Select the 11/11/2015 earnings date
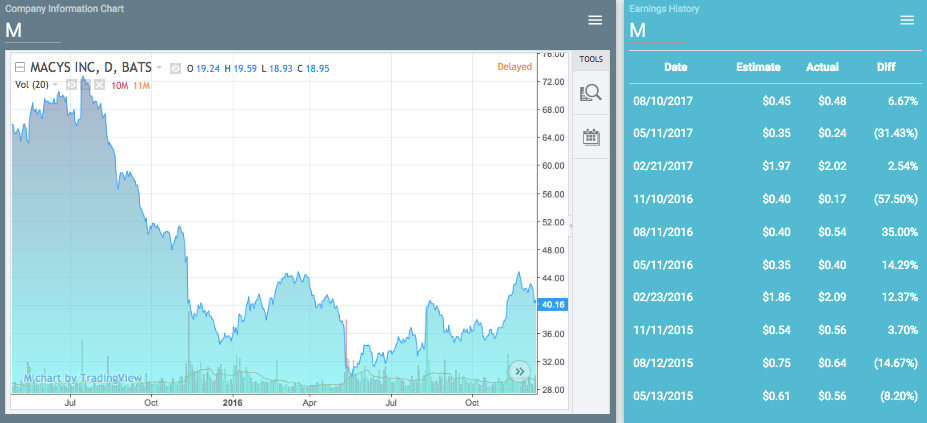Image resolution: width=927 pixels, height=423 pixels. (x=663, y=330)
